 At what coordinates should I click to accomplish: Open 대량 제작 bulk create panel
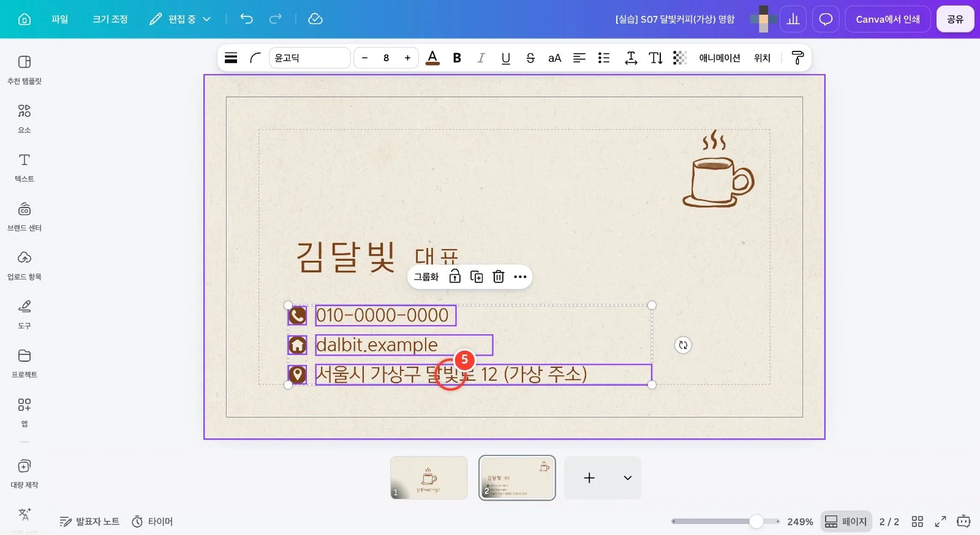point(24,473)
